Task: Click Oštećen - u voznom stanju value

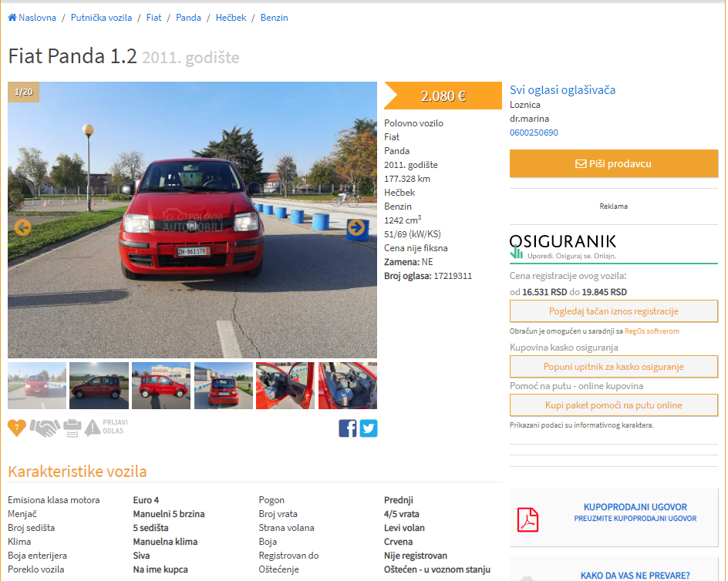Action: click(x=437, y=569)
